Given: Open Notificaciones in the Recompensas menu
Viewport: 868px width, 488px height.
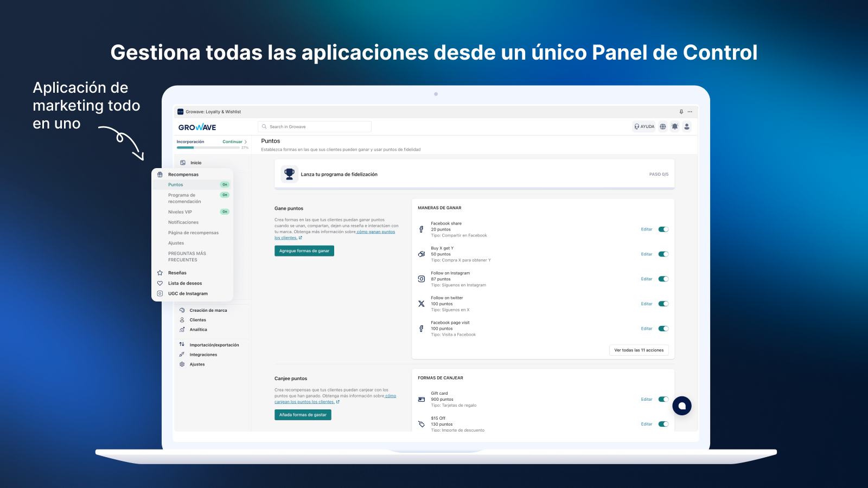Looking at the screenshot, I should pos(183,222).
